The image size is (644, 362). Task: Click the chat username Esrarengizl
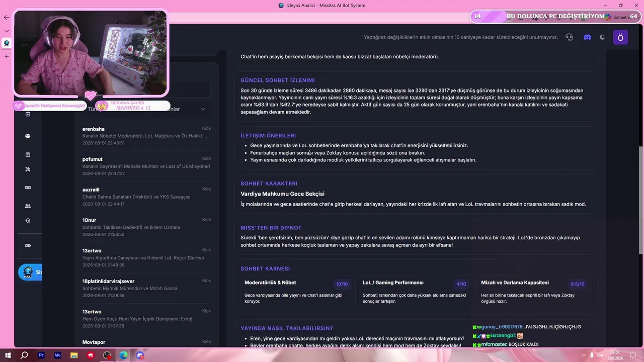[x=503, y=335]
